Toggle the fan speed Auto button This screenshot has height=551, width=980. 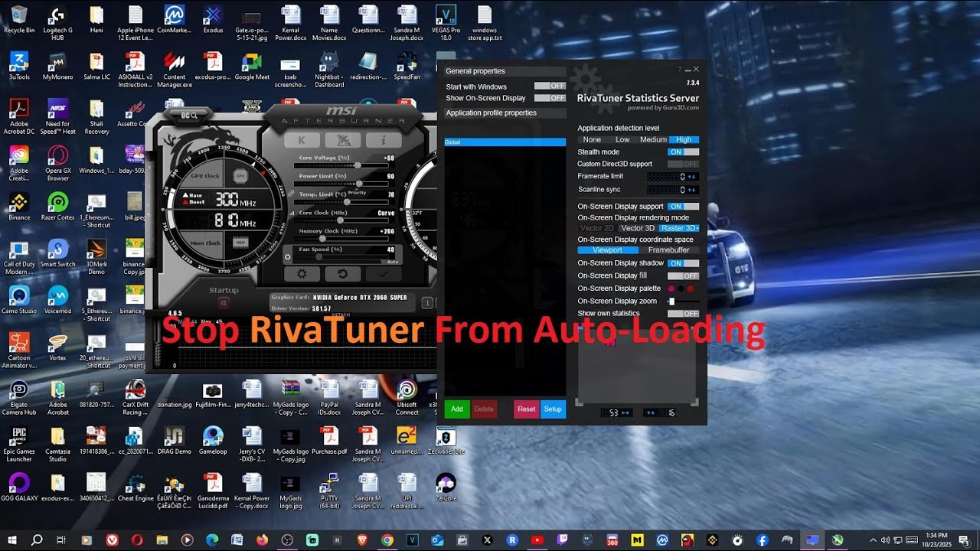[393, 262]
